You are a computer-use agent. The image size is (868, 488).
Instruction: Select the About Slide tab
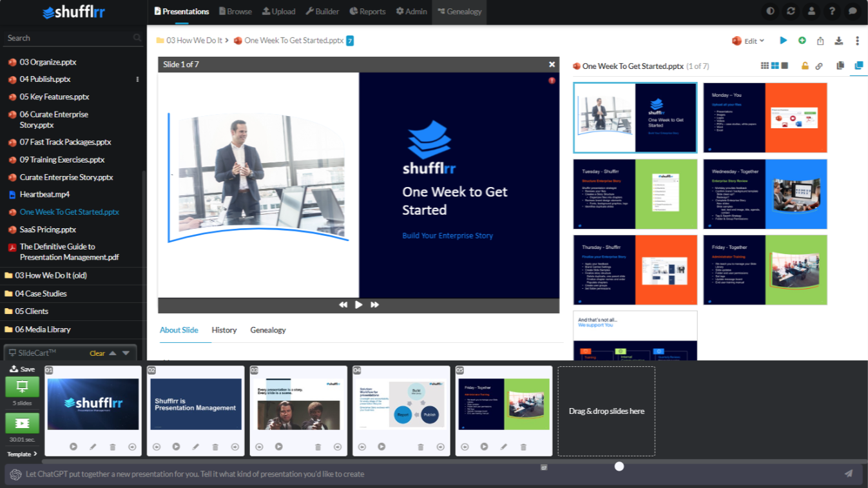[x=179, y=330]
